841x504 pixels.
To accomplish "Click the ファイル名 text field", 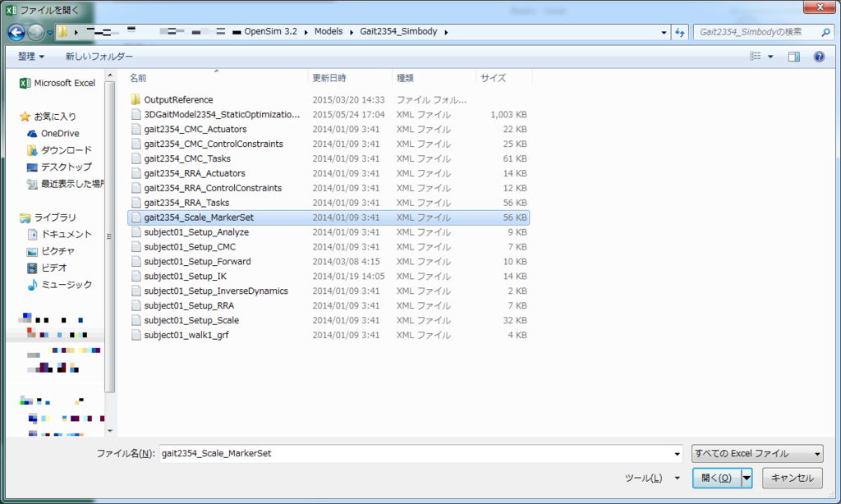I will [416, 454].
